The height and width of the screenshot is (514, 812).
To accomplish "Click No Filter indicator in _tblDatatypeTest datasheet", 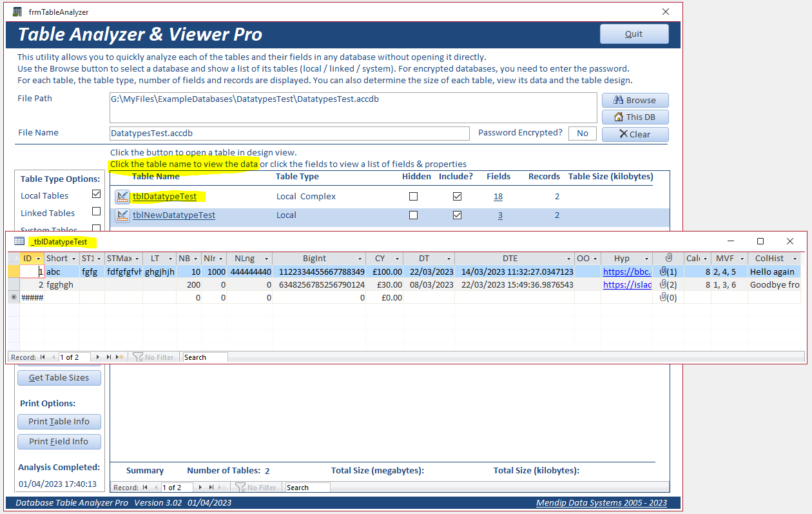I will (x=154, y=357).
